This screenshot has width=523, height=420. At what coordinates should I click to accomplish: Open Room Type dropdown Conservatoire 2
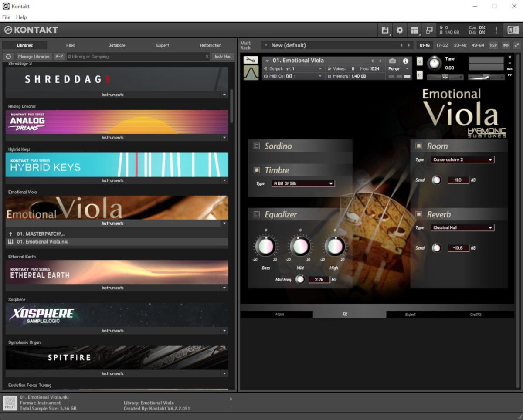pos(462,159)
